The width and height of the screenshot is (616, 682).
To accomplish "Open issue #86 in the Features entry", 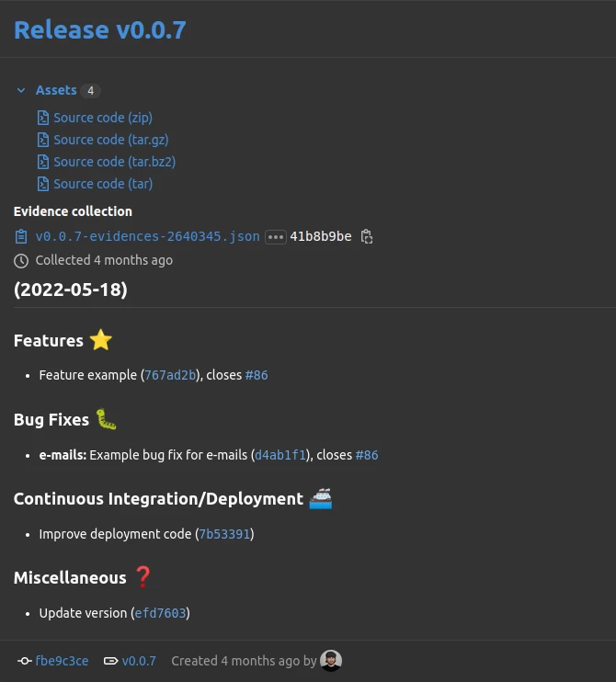I will coord(257,375).
